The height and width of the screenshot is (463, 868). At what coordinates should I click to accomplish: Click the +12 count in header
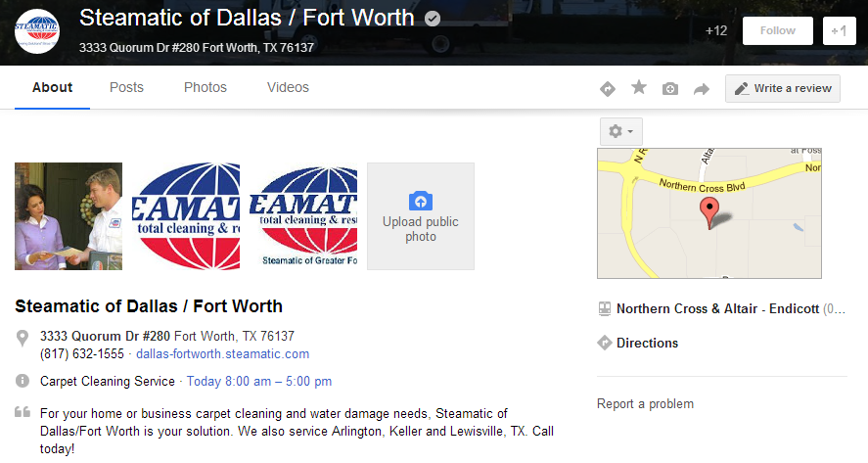(x=716, y=31)
